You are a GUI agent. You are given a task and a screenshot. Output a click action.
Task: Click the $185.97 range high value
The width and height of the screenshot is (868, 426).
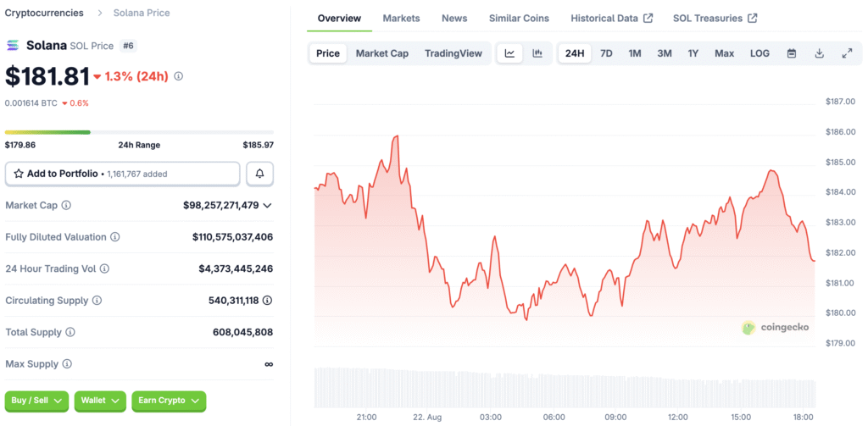click(x=258, y=145)
